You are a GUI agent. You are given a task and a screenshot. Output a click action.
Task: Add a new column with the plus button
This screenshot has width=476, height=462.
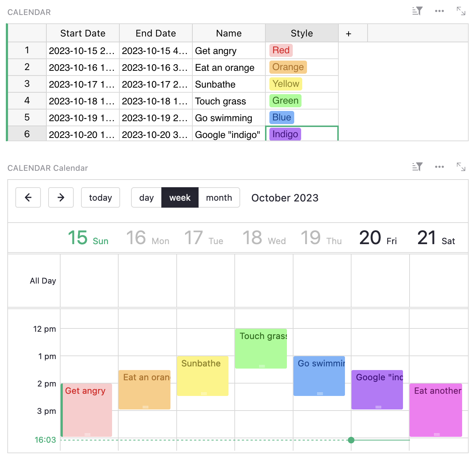349,33
